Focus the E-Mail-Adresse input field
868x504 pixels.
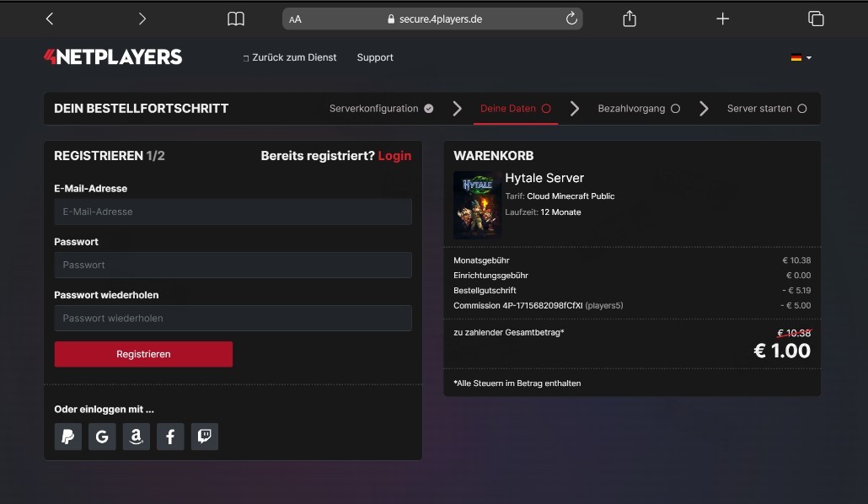tap(233, 212)
